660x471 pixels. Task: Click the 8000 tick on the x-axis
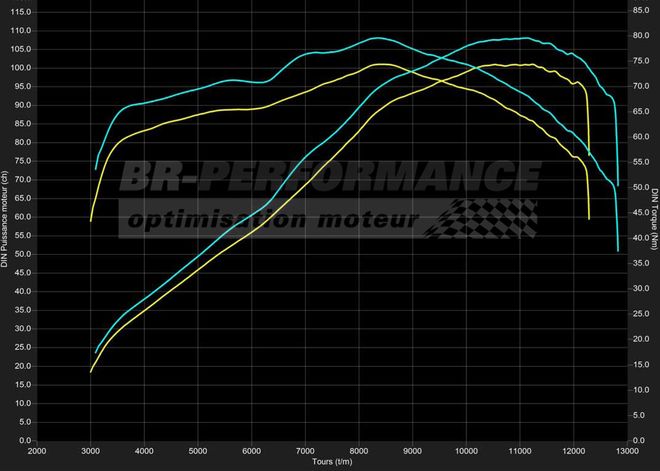(358, 451)
